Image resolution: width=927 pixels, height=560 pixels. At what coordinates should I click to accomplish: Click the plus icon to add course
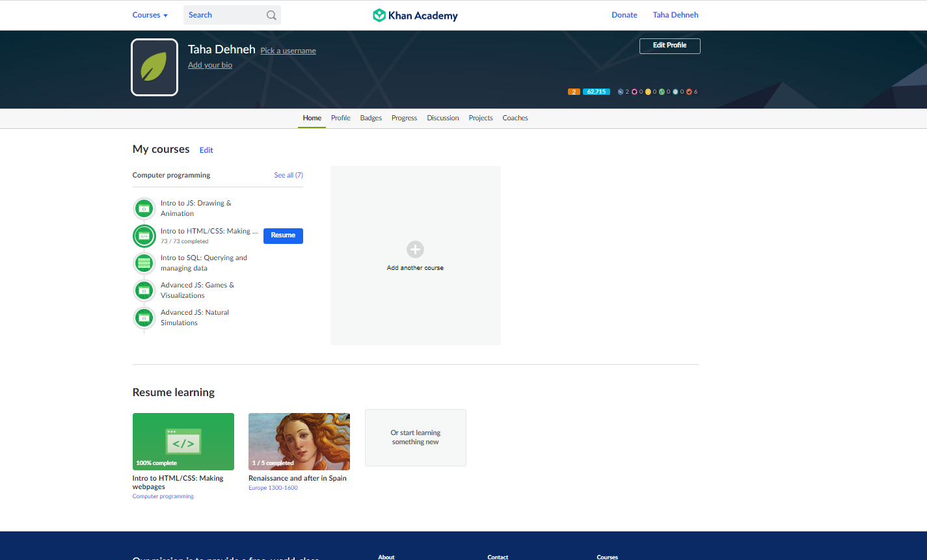pyautogui.click(x=415, y=249)
